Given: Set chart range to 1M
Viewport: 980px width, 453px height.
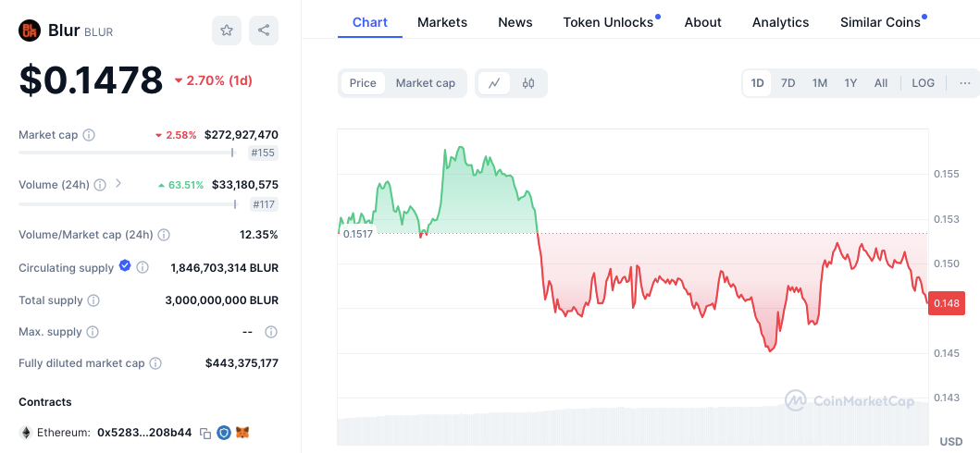Looking at the screenshot, I should pyautogui.click(x=819, y=83).
